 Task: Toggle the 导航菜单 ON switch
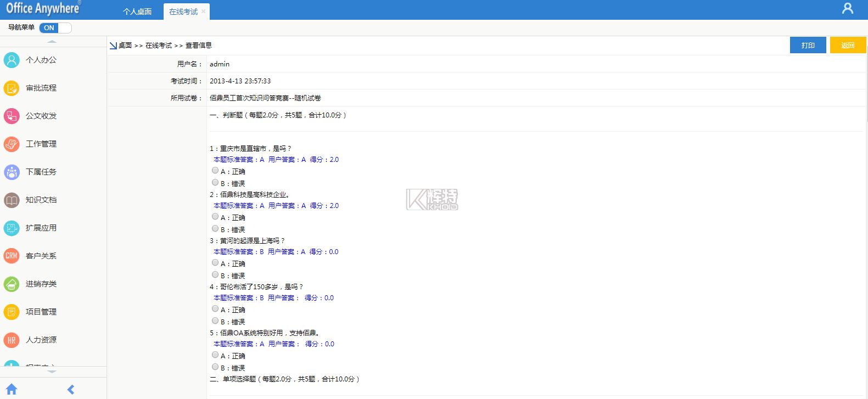(55, 28)
